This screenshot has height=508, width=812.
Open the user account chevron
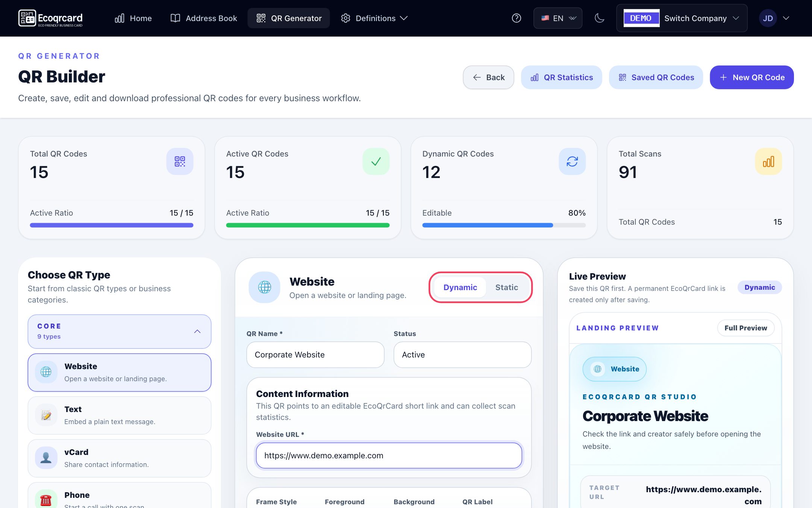tap(786, 18)
